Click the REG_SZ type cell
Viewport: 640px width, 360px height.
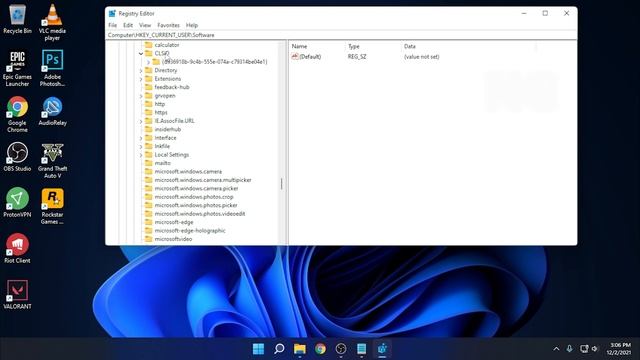(x=357, y=57)
